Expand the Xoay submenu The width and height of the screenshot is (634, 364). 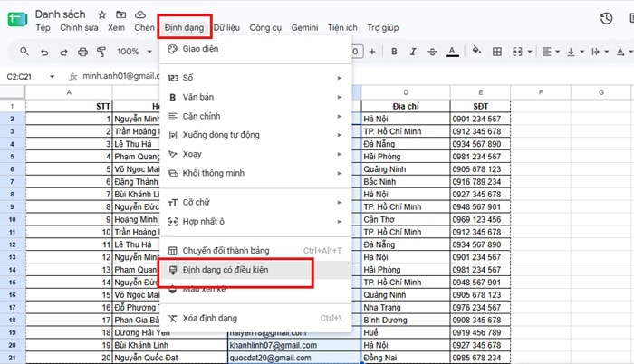pyautogui.click(x=255, y=154)
